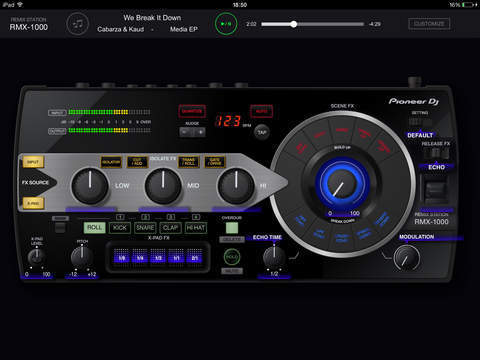Click the LOW isolator knob
The height and width of the screenshot is (360, 480).
click(90, 186)
